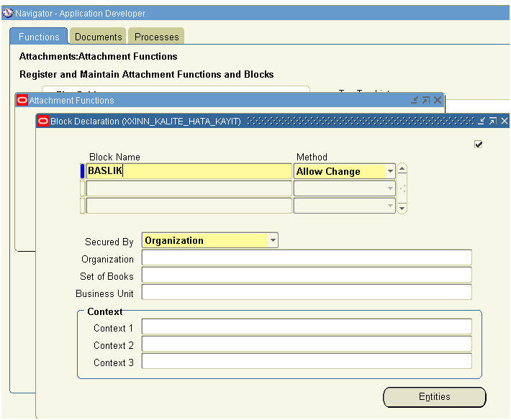The height and width of the screenshot is (420, 511).
Task: Select the current record indicator beside BASLIK
Action: click(x=82, y=171)
